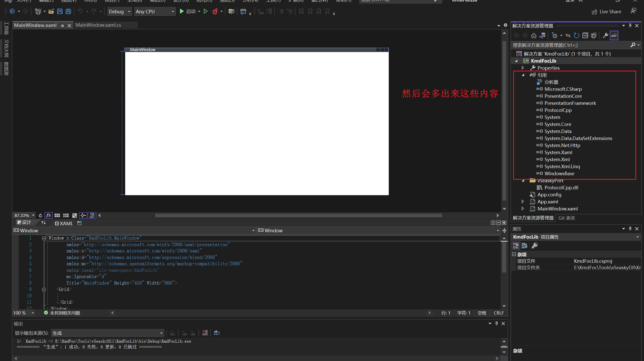Click Collapse All icon in Solution Explorer
This screenshot has width=644, height=361.
pos(585,35)
